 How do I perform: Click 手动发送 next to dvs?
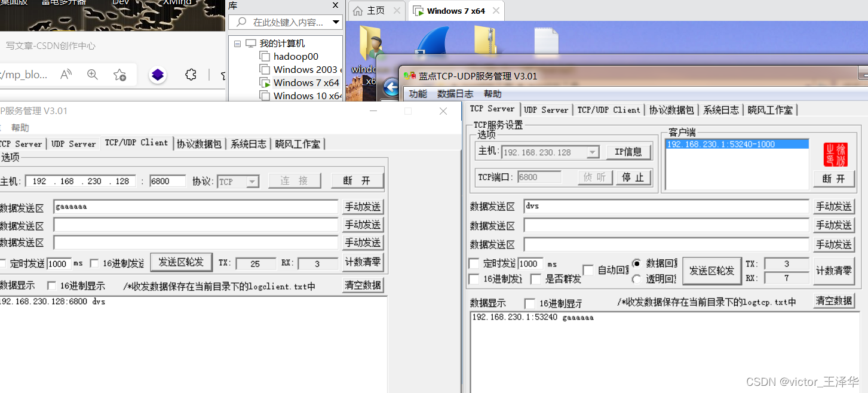coord(834,206)
